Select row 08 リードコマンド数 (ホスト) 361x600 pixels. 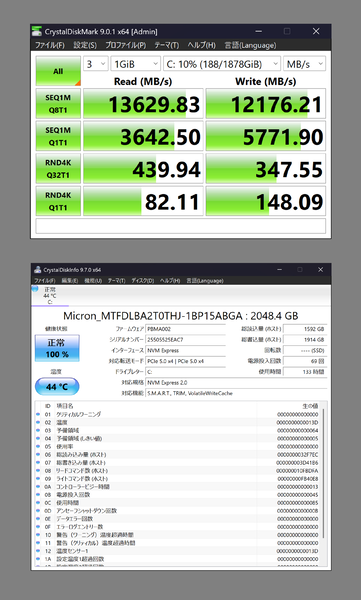[178, 470]
